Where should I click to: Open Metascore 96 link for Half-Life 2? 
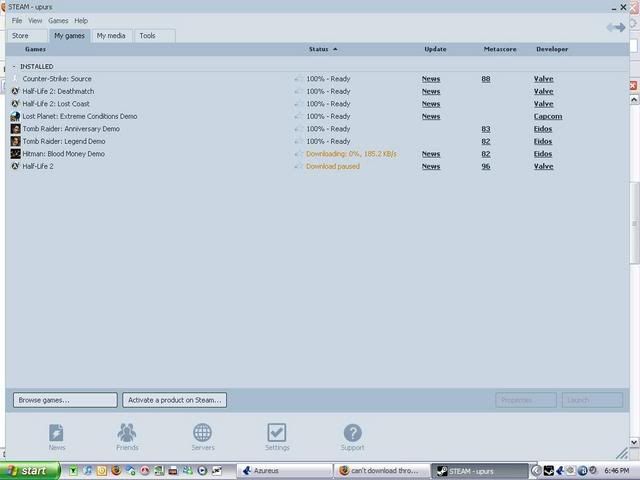point(486,166)
